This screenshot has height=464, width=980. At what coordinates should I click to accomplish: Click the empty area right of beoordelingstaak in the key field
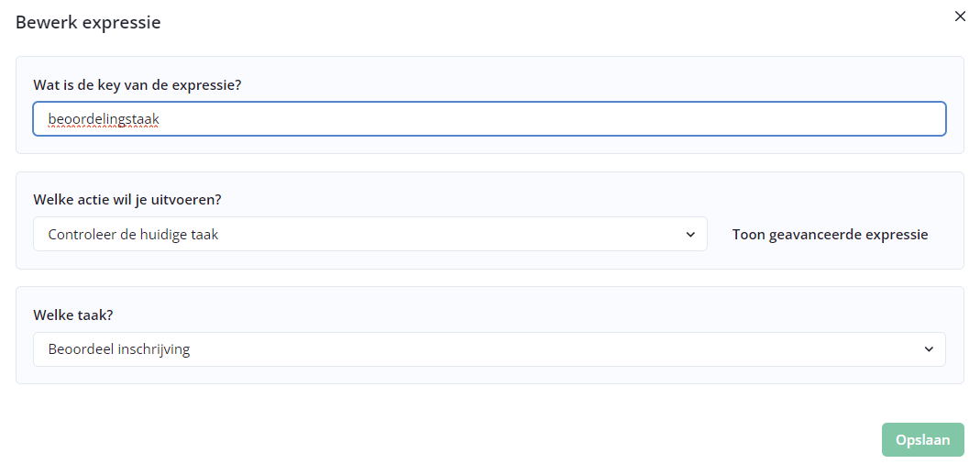click(x=550, y=119)
